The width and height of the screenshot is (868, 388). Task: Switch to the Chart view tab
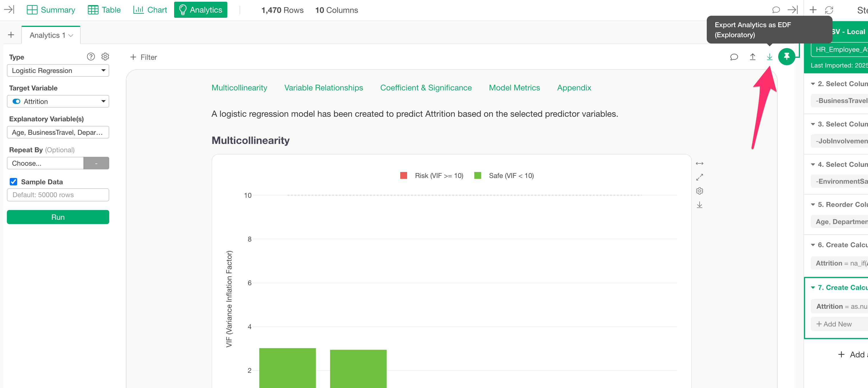click(x=150, y=10)
